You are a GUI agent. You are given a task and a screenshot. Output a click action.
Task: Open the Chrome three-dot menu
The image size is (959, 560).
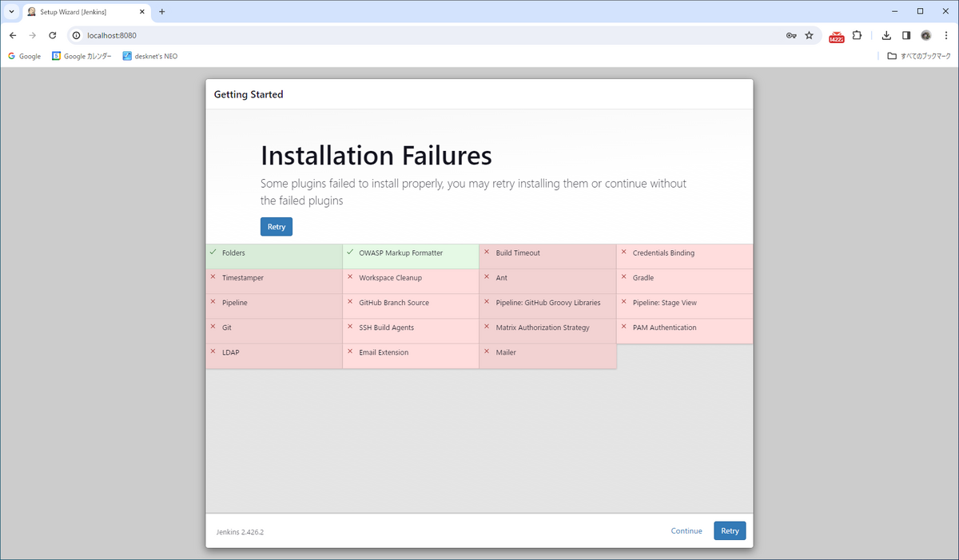pyautogui.click(x=945, y=35)
